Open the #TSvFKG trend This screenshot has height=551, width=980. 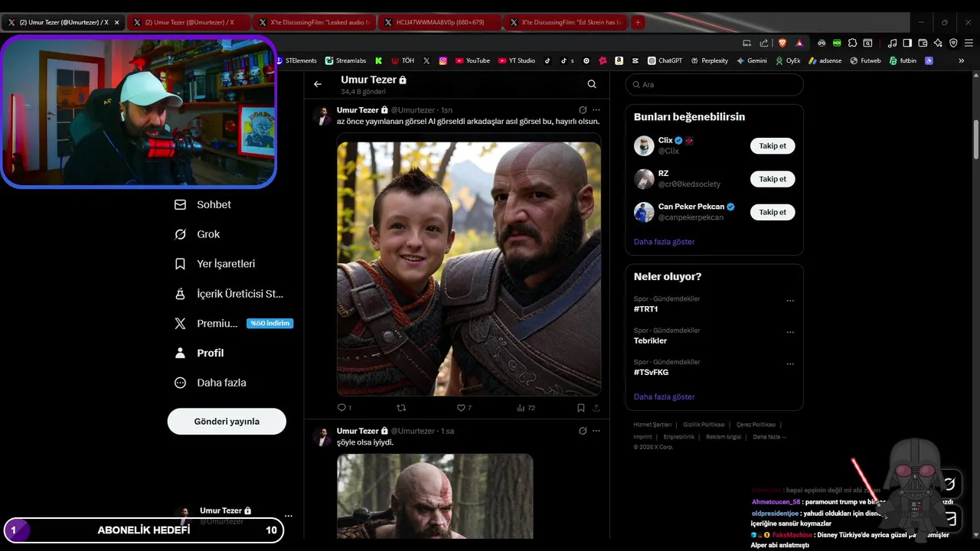(x=651, y=372)
